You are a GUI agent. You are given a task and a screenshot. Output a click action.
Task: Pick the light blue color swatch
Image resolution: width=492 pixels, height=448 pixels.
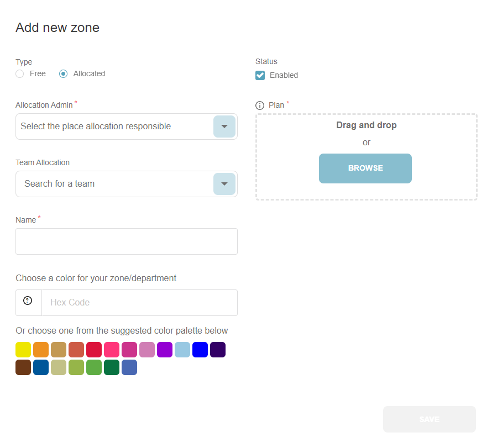point(182,350)
